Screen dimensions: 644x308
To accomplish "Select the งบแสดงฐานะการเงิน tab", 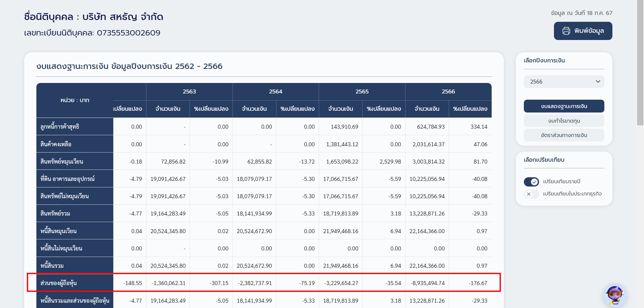I will pyautogui.click(x=563, y=106).
